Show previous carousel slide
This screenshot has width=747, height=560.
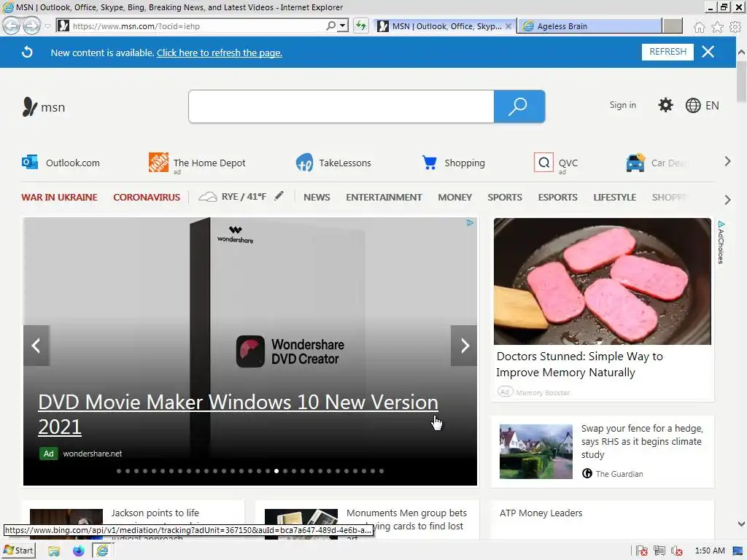[36, 346]
